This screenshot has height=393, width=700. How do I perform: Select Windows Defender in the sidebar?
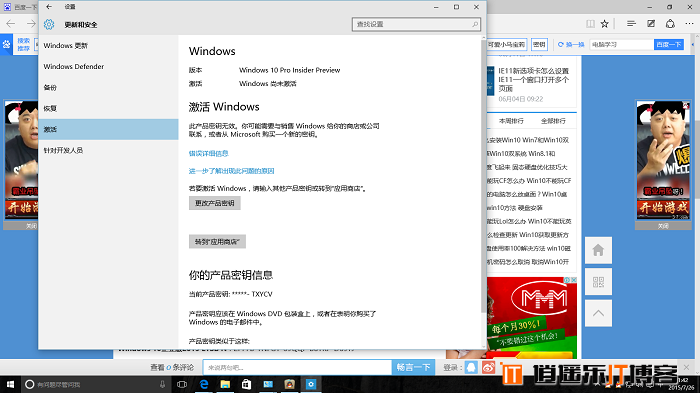click(108, 67)
